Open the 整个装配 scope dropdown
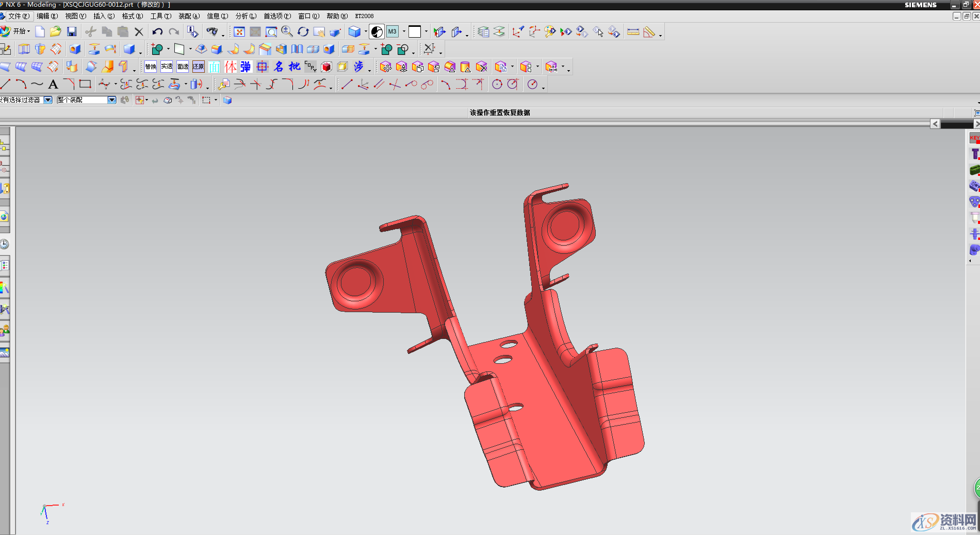Viewport: 980px width, 535px height. point(112,100)
